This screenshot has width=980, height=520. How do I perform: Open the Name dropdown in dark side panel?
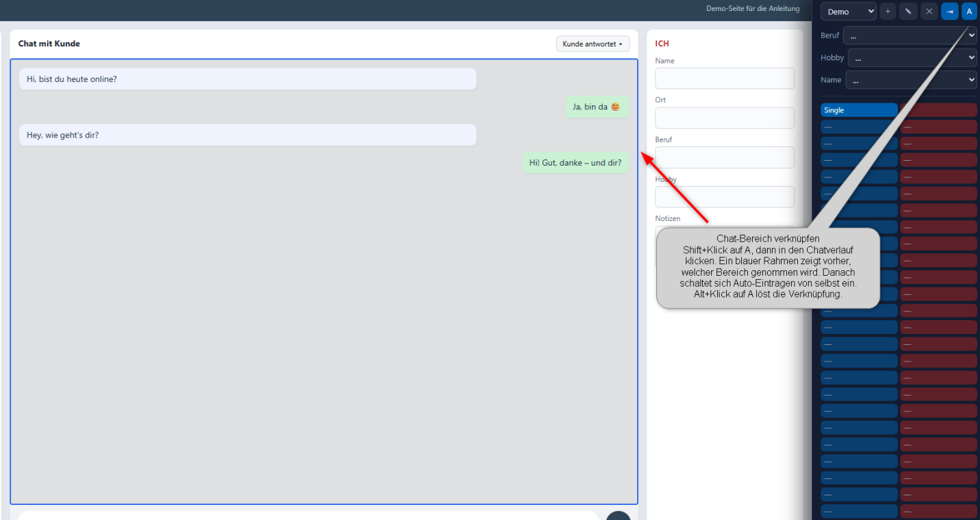point(911,80)
